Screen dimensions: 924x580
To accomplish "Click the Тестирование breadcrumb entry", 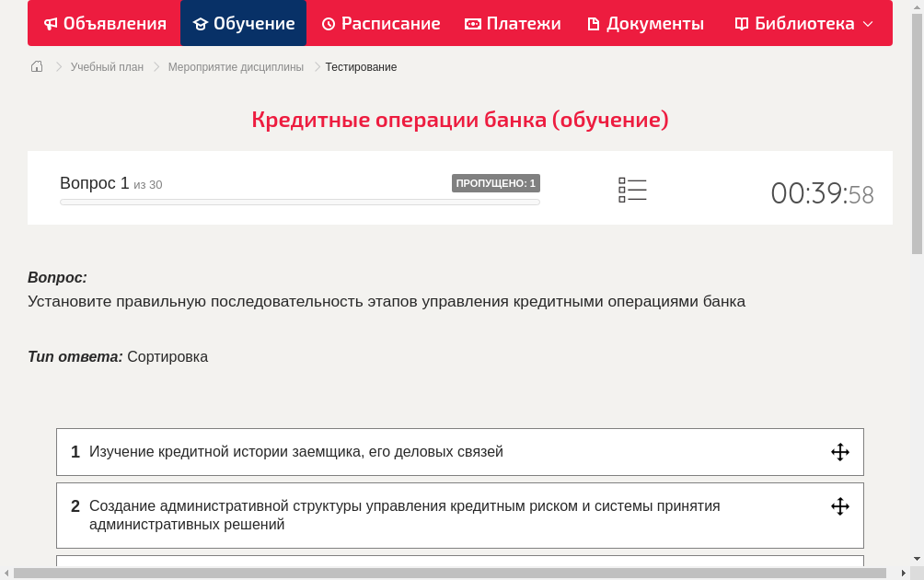I will pyautogui.click(x=360, y=66).
